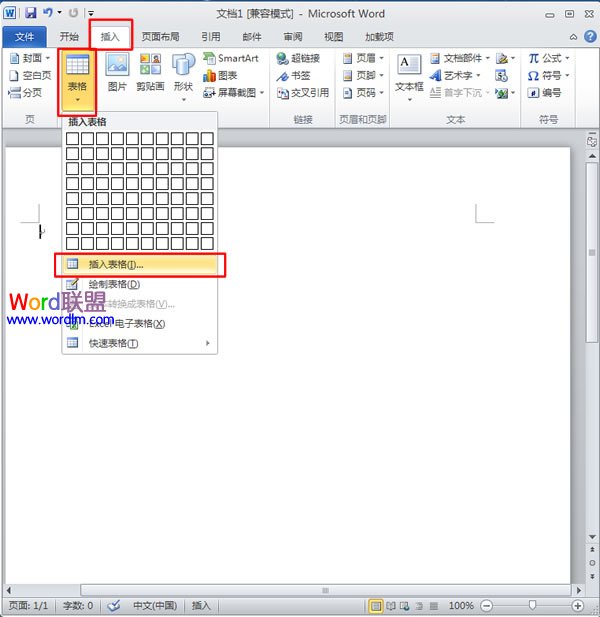Open the 页码 page number dropdown
The image size is (600, 617).
pos(363,93)
